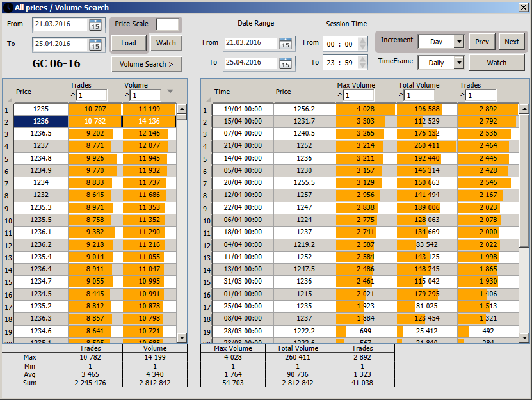Click into the Price Scale input box

[167, 24]
